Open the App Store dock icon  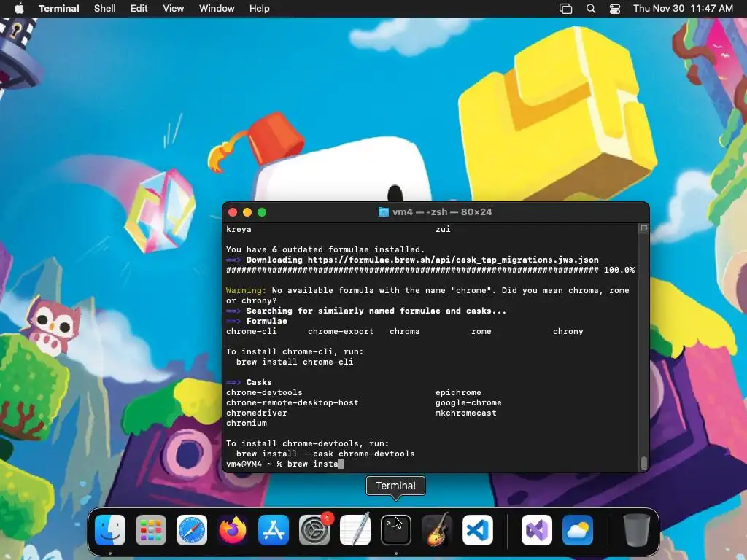[274, 530]
